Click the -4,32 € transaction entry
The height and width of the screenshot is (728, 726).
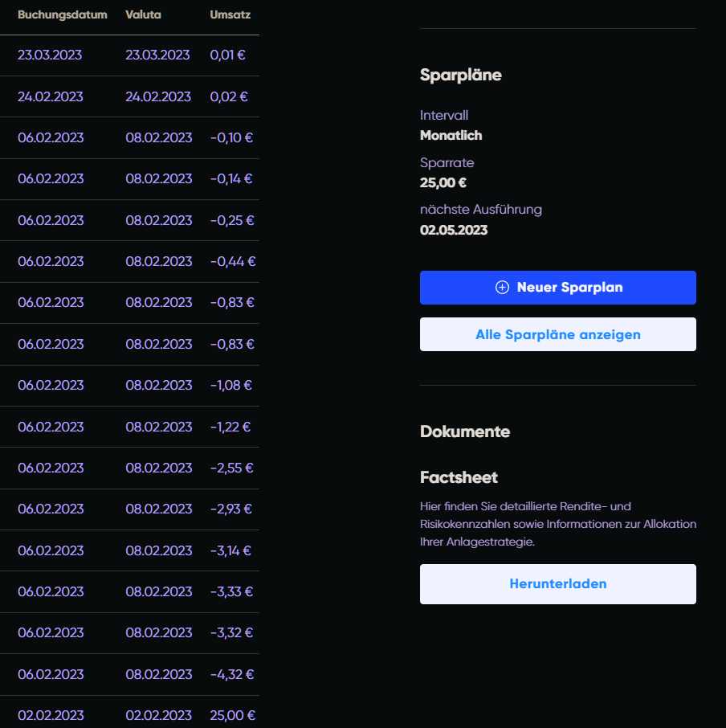tap(129, 675)
